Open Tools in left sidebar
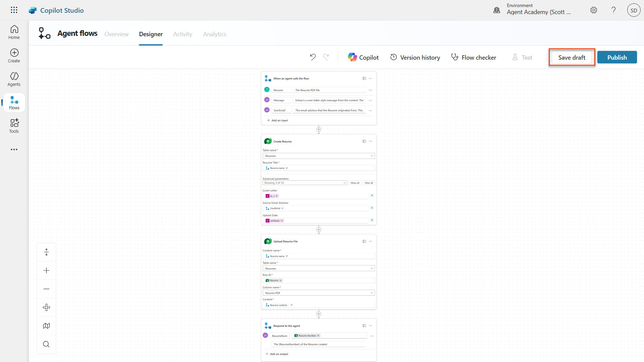Image resolution: width=644 pixels, height=362 pixels. click(14, 126)
